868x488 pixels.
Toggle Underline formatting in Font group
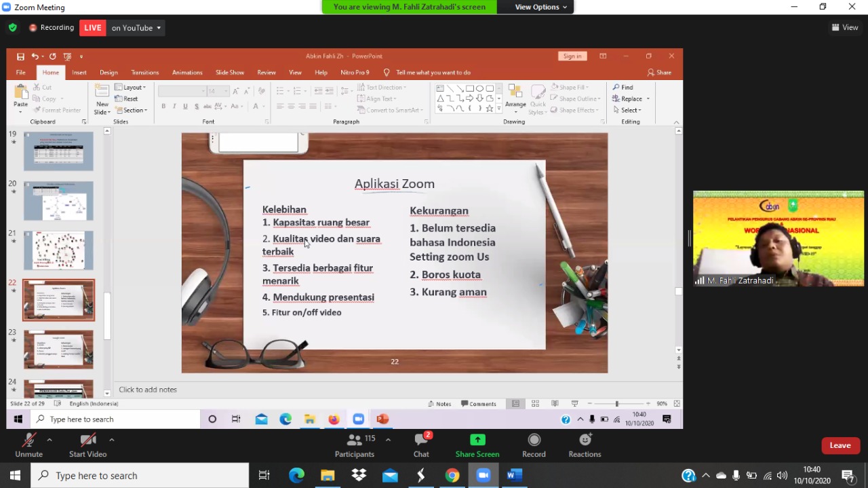coord(185,107)
